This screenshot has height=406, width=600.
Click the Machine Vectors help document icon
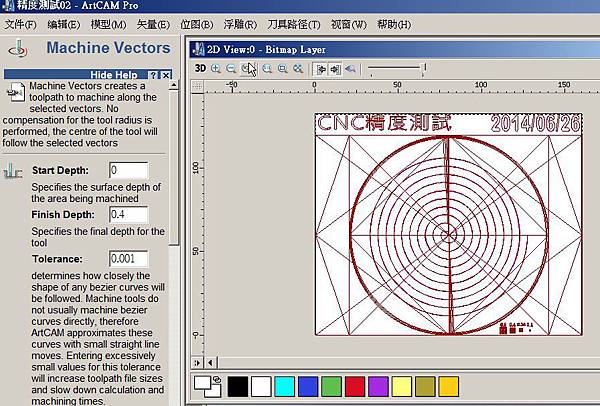coord(15,92)
